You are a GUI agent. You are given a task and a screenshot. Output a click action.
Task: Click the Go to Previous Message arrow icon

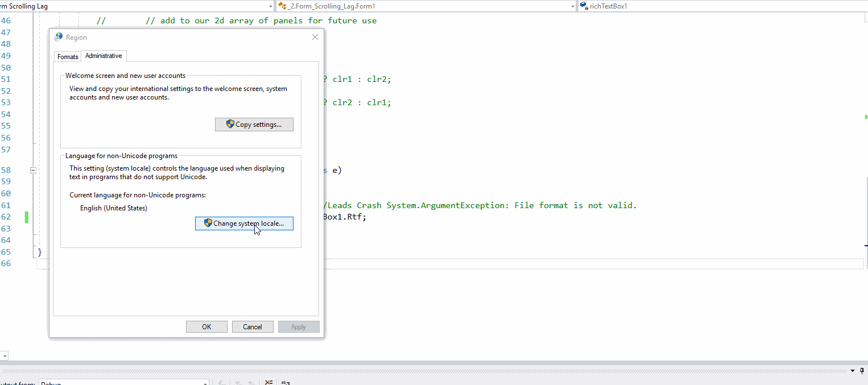239,382
